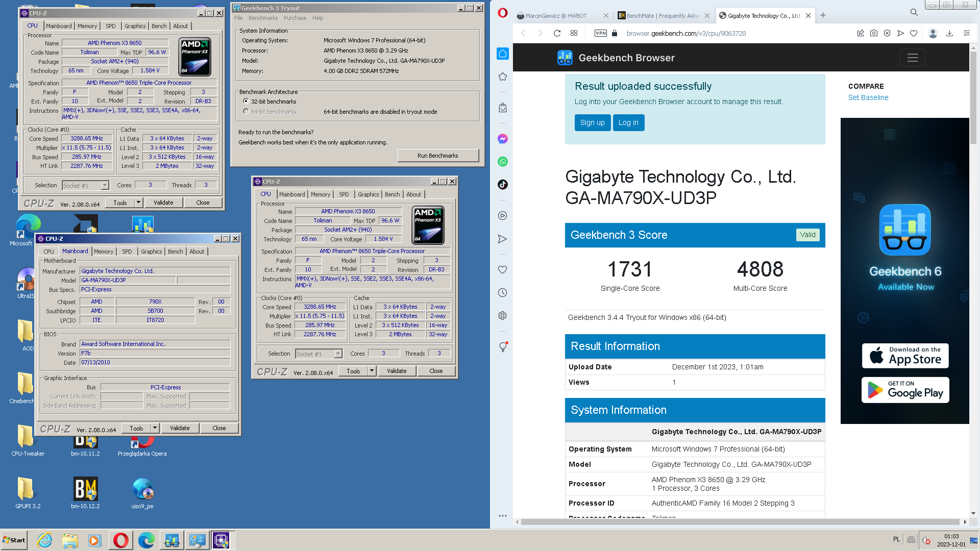This screenshot has width=980, height=551.
Task: Click Search tabs magnifier icon
Action: coord(914,12)
